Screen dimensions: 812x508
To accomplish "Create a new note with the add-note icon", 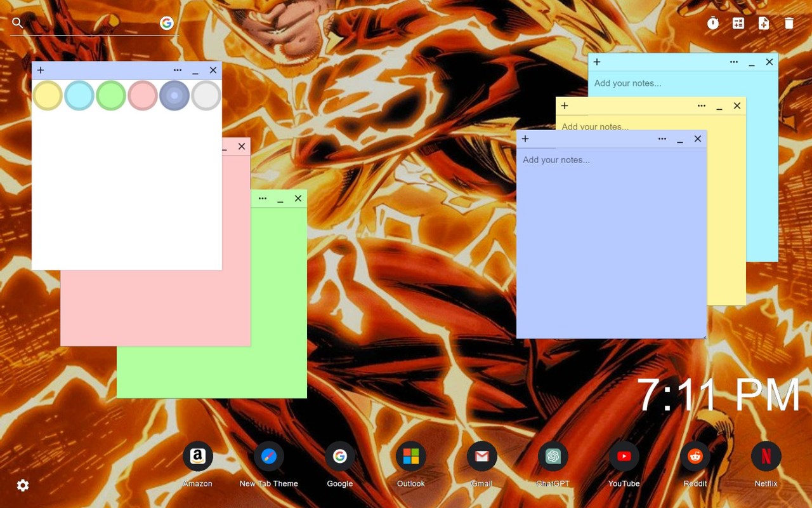I will (x=764, y=23).
